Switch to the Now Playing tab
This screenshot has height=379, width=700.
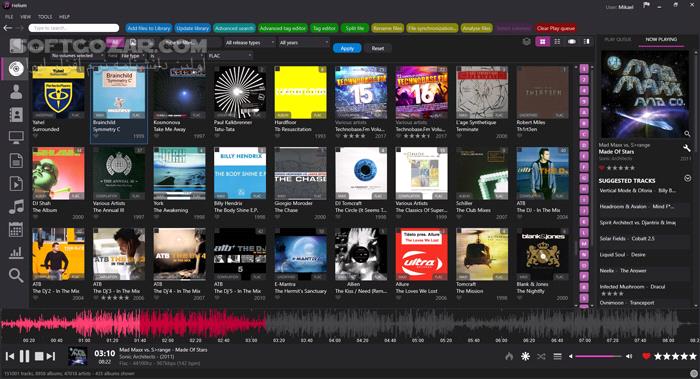(661, 39)
